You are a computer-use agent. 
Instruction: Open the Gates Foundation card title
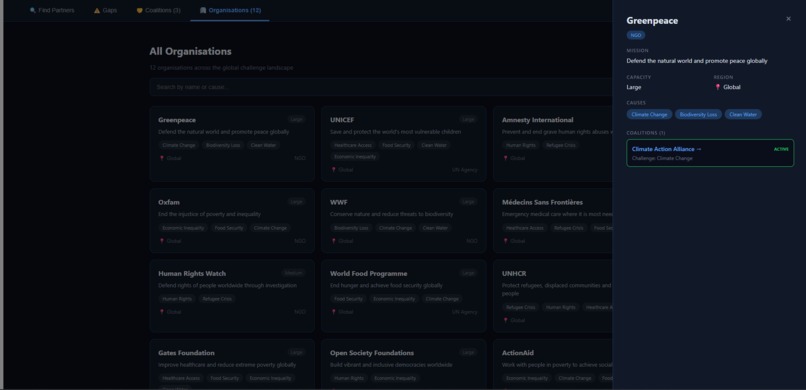[186, 353]
